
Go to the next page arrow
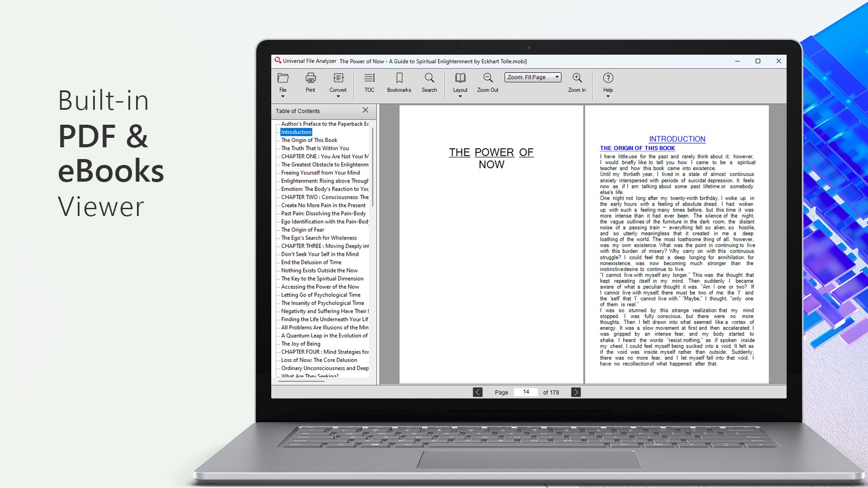[576, 392]
